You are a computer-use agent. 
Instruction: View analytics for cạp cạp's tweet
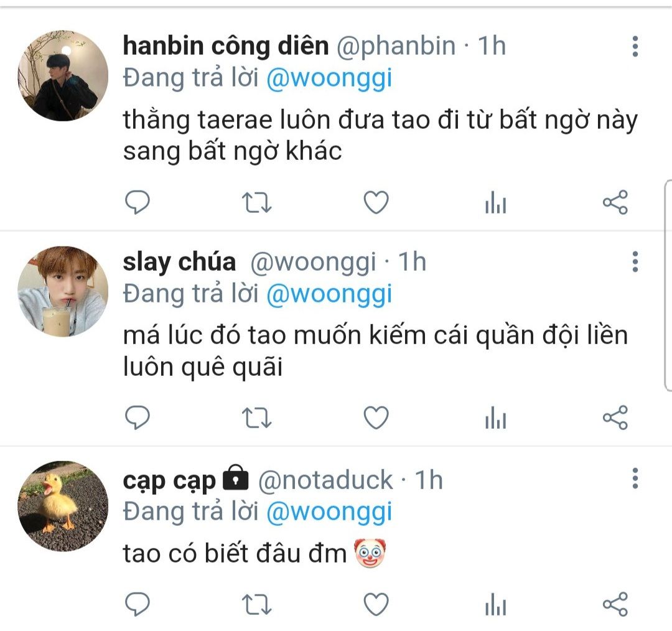click(495, 605)
